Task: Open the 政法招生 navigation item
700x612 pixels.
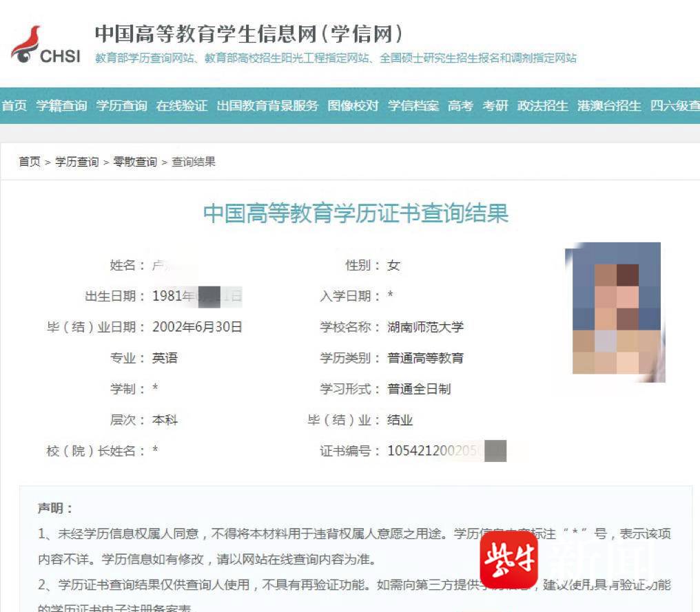Action: pos(542,106)
